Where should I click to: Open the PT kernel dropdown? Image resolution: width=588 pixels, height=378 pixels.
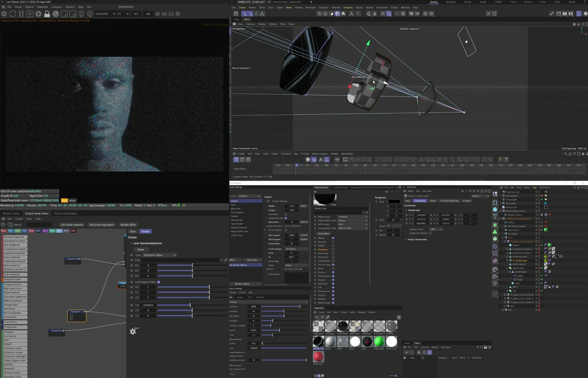point(123,14)
